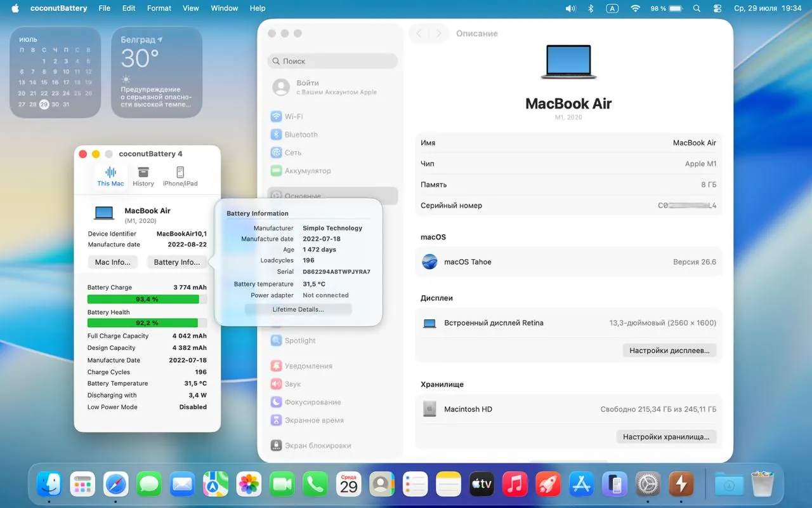
Task: Click day 29 in calendar widget
Action: click(x=44, y=104)
